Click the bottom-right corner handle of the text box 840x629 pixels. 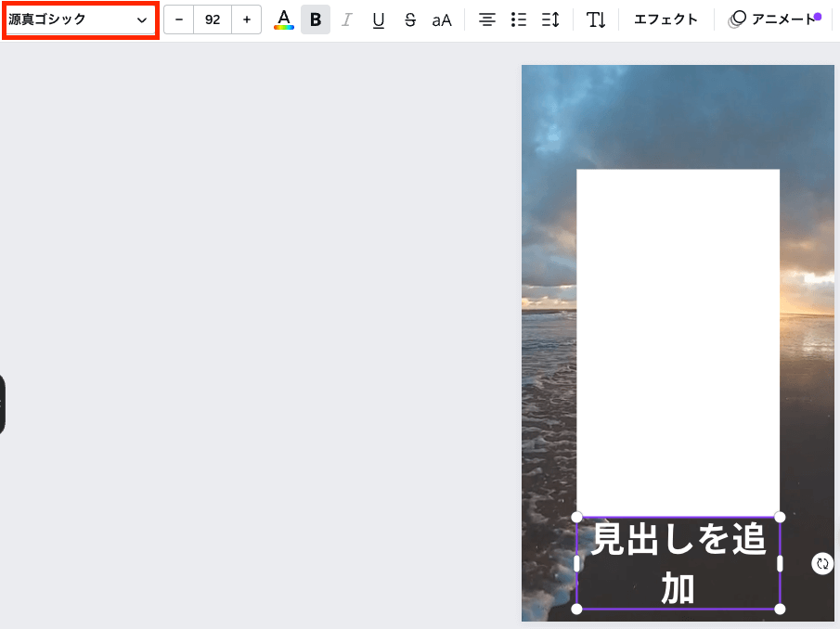pyautogui.click(x=780, y=609)
